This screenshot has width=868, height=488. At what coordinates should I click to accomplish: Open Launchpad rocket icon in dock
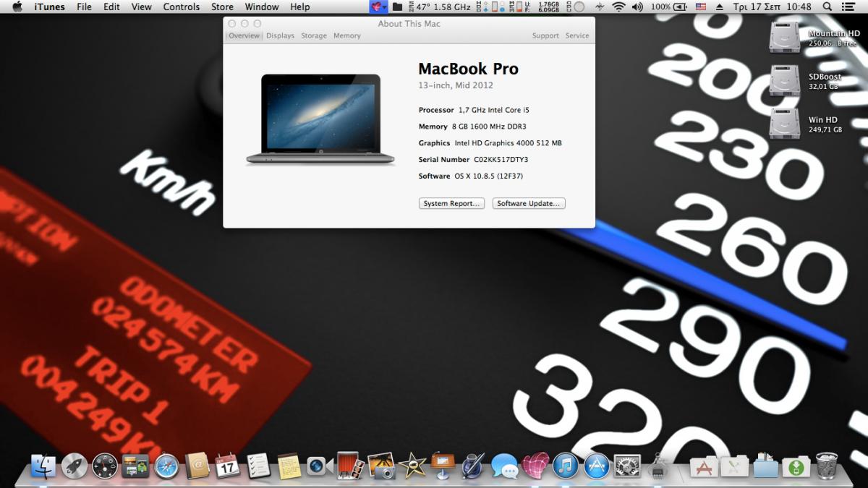point(75,466)
